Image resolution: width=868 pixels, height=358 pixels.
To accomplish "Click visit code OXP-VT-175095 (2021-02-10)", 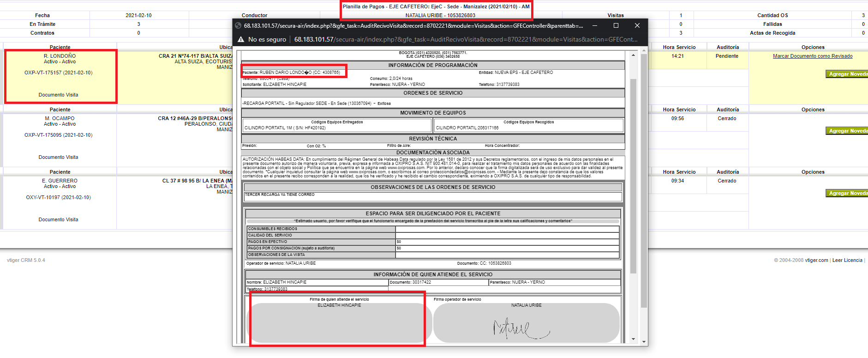I will (59, 135).
